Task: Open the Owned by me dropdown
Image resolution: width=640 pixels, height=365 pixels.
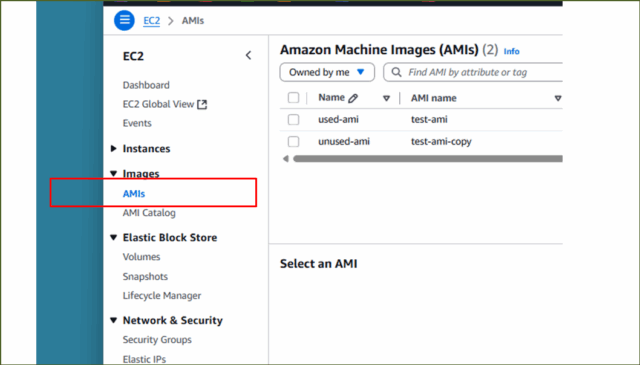Action: [x=327, y=72]
